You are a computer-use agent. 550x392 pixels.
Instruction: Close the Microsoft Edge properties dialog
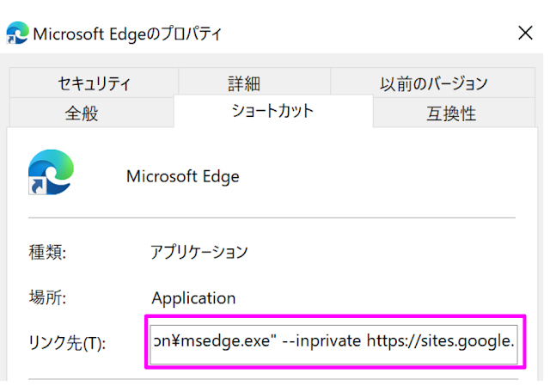pos(525,33)
